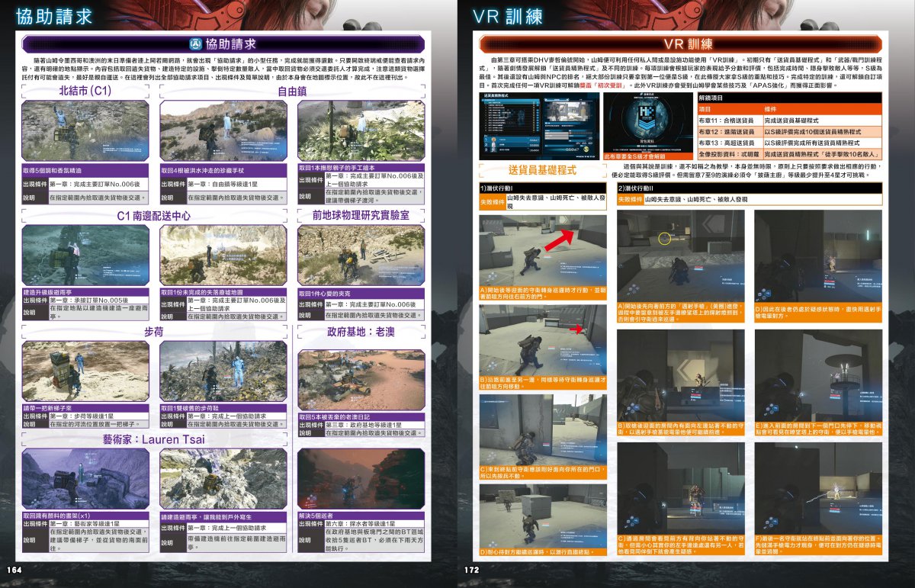Open the screenshot above 取回1雙破舊的步荷鞋

coord(223,371)
